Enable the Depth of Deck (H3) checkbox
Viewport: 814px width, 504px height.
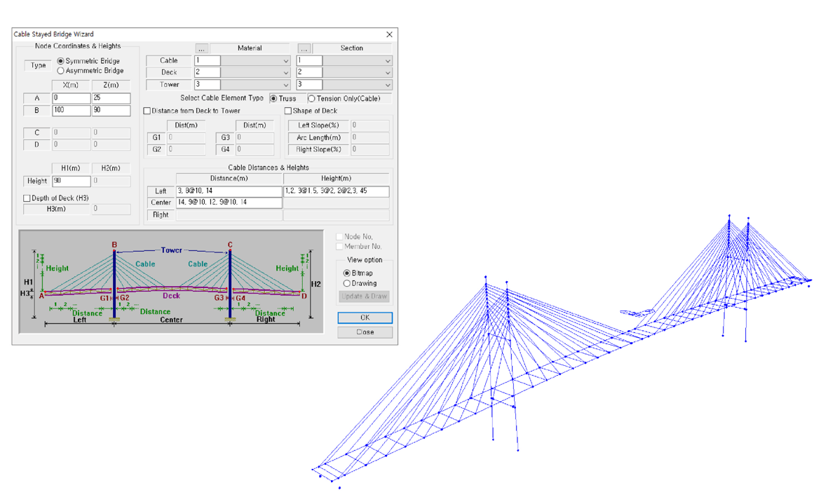tap(27, 198)
